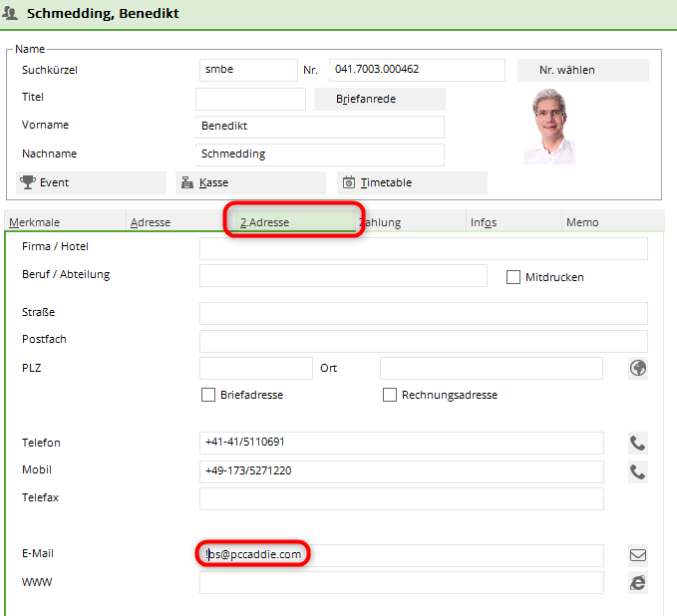Edit the Mobil field +49-173/5271220

coord(402,471)
